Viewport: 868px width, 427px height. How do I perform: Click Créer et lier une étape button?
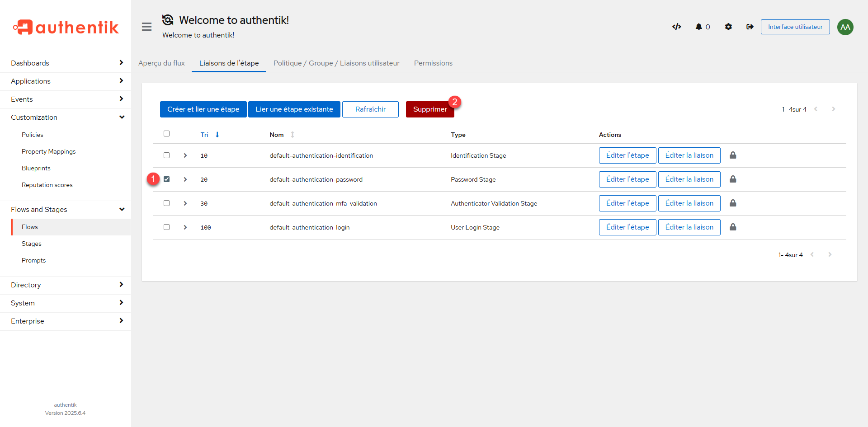[203, 109]
